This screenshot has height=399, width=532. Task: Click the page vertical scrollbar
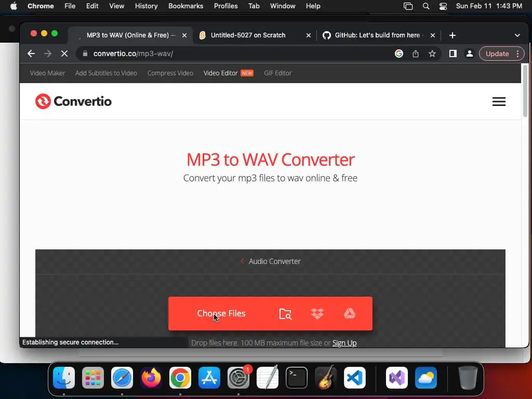point(525,91)
